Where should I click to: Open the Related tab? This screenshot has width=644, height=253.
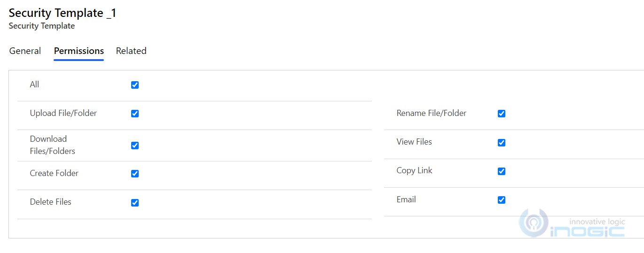click(131, 51)
